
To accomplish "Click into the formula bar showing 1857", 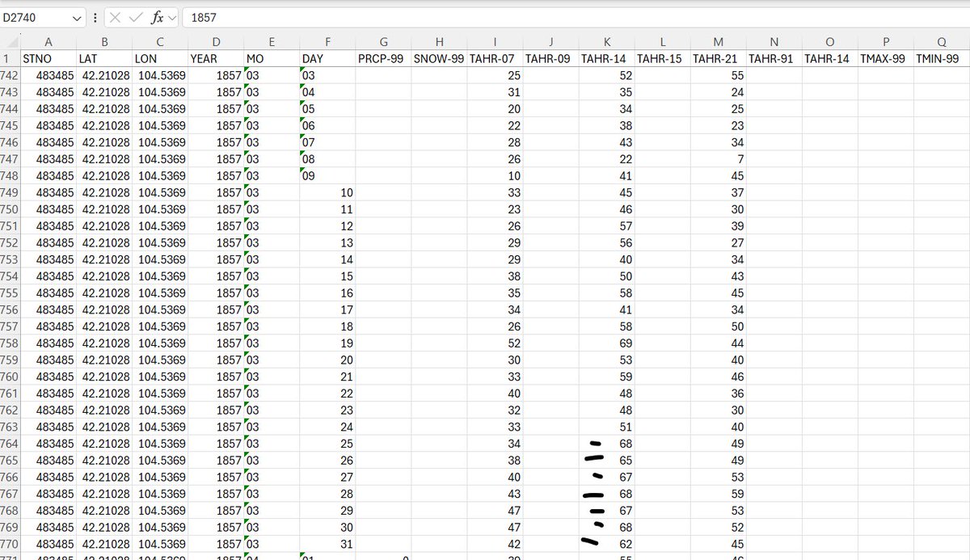I will click(x=576, y=17).
